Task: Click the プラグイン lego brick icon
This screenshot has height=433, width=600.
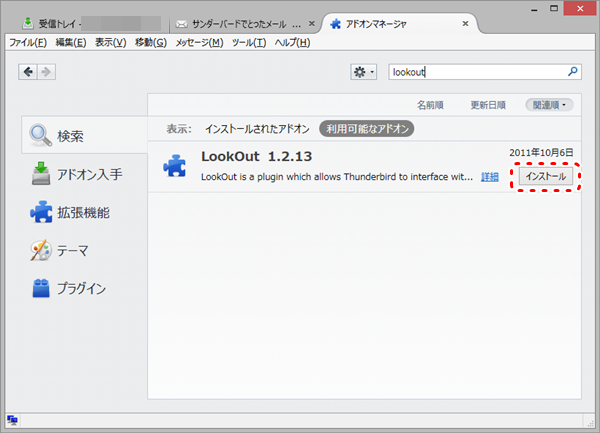Action: 41,288
